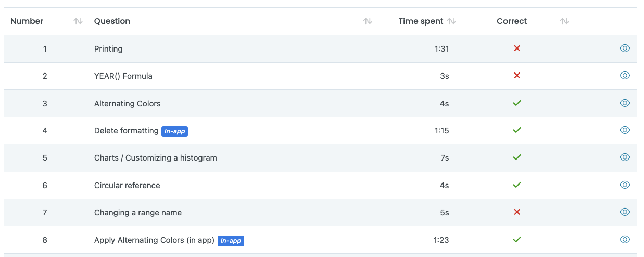
Task: Click the In-app badge on Delete formatting
Action: coord(174,131)
